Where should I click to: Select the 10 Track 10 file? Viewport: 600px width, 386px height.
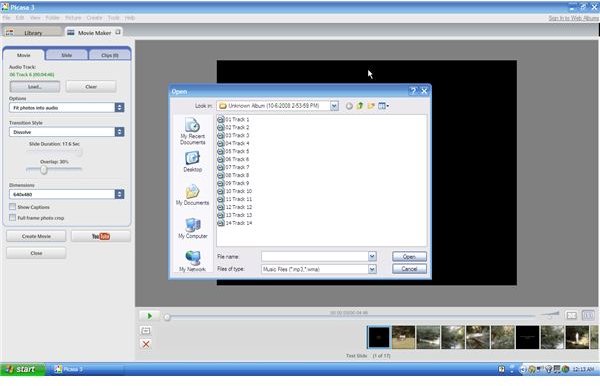pos(235,191)
